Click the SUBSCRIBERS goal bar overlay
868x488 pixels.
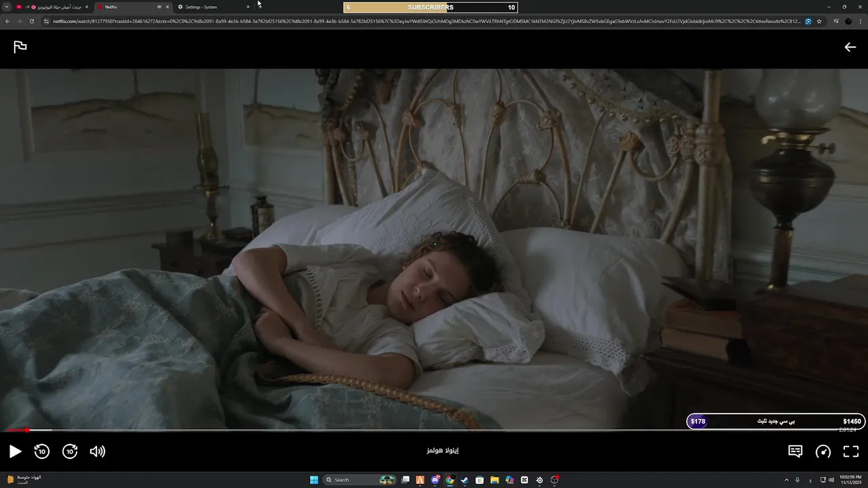tap(431, 7)
